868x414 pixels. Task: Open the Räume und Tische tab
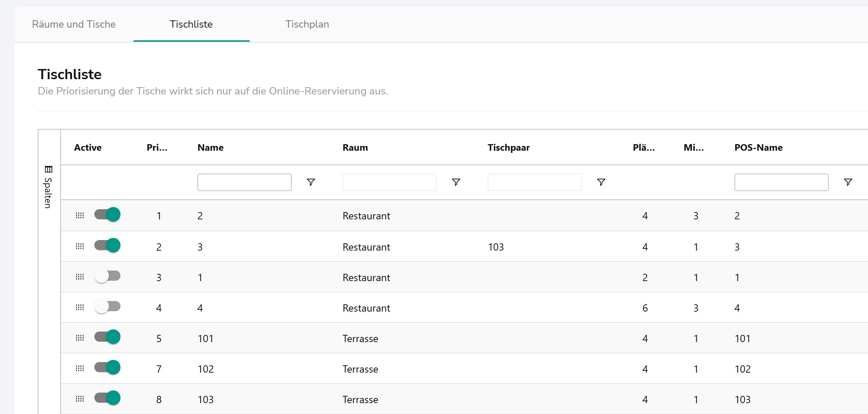74,24
